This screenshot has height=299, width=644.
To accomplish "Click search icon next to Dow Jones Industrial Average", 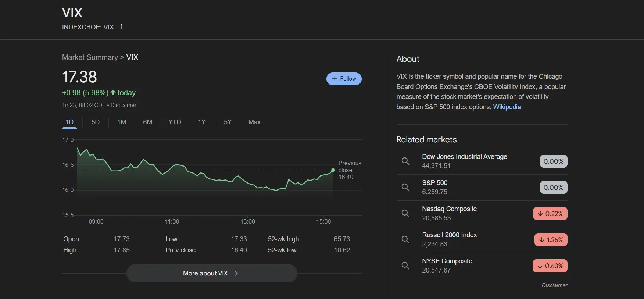I will 405,161.
